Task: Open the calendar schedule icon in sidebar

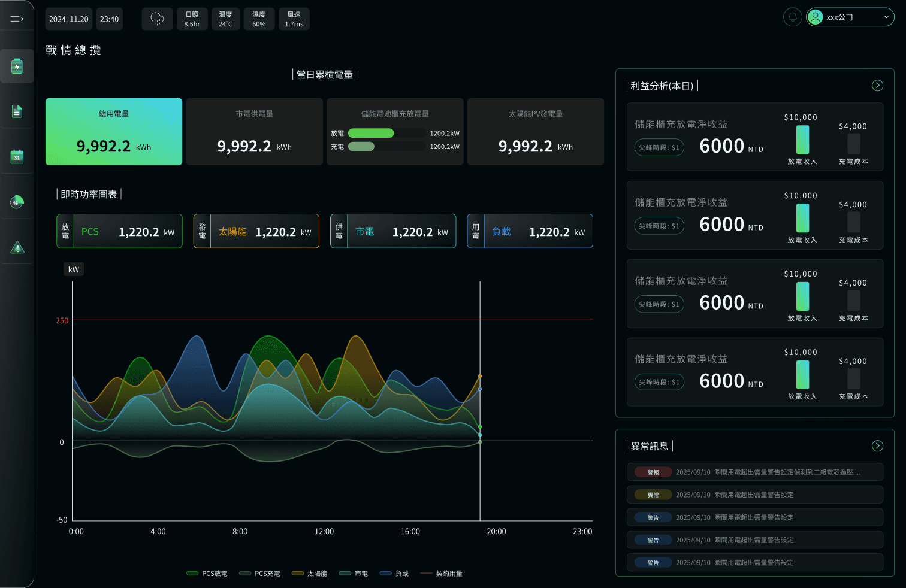Action: [x=16, y=156]
